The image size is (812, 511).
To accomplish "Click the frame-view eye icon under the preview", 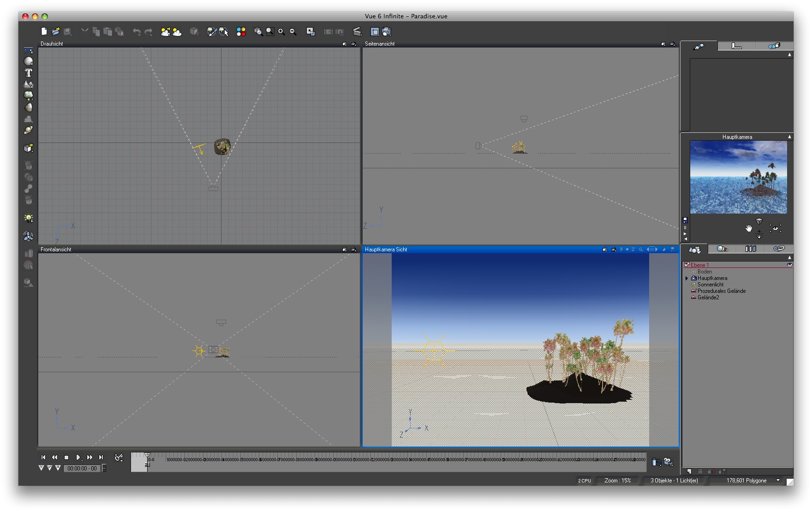I will point(775,228).
